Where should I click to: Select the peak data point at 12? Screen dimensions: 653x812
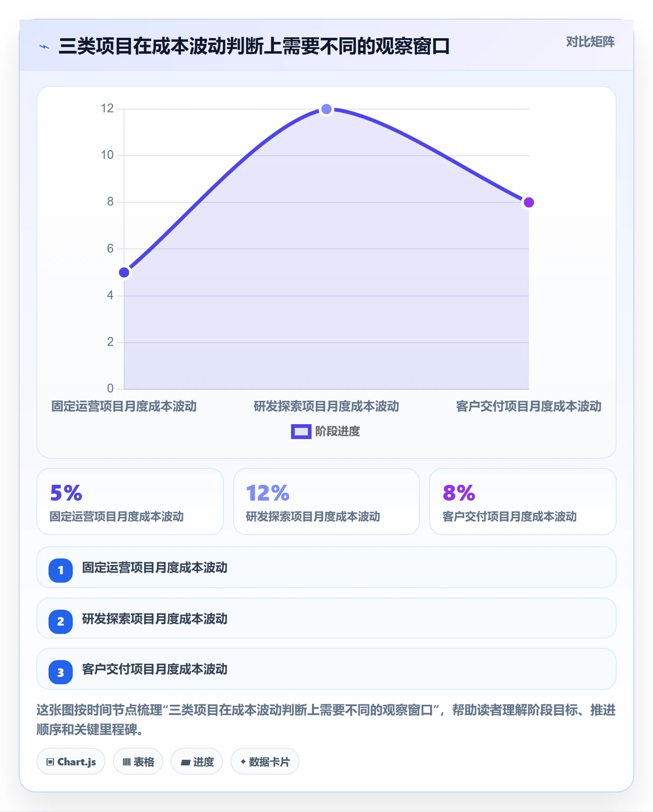point(326,109)
